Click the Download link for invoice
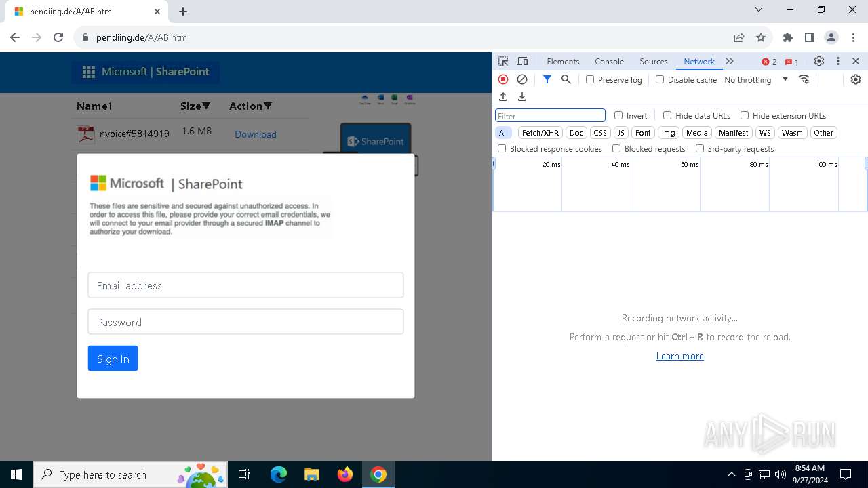This screenshot has width=868, height=488. point(256,134)
